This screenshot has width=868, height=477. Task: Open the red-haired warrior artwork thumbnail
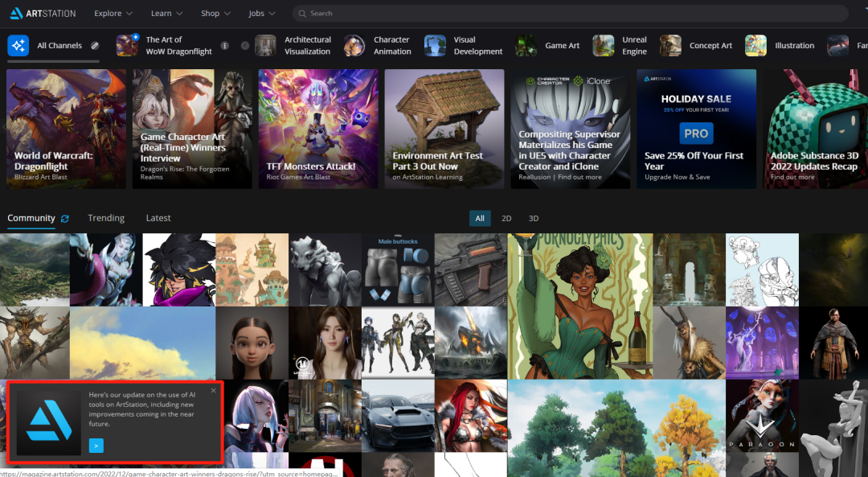pyautogui.click(x=471, y=416)
